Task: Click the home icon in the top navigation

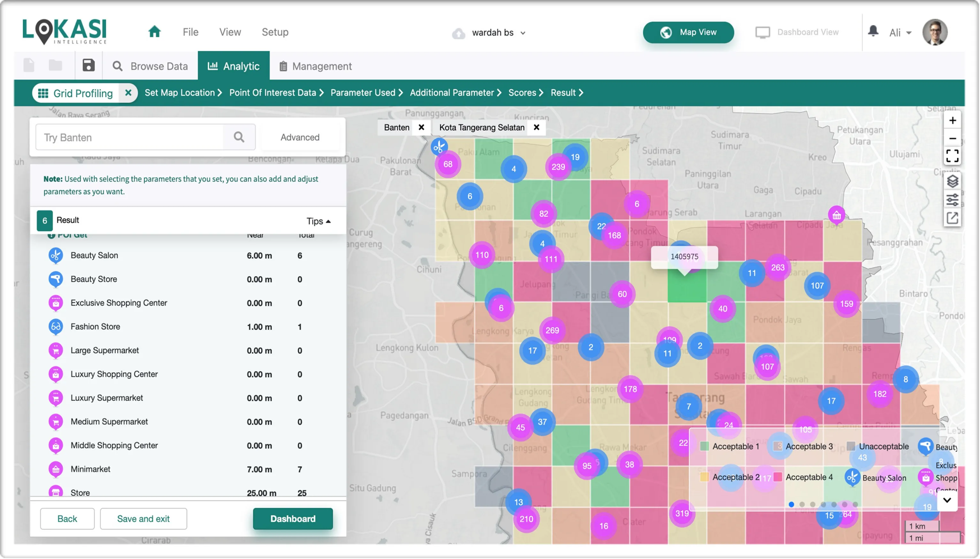Action: coord(154,32)
